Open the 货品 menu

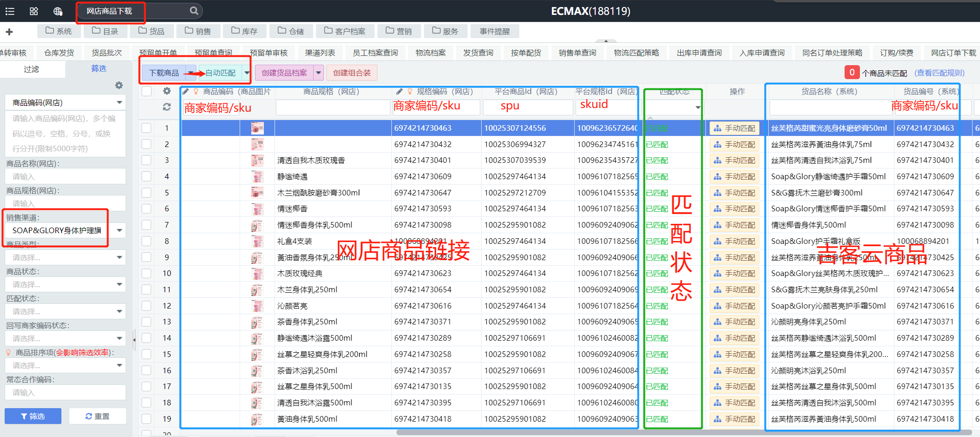point(152,31)
